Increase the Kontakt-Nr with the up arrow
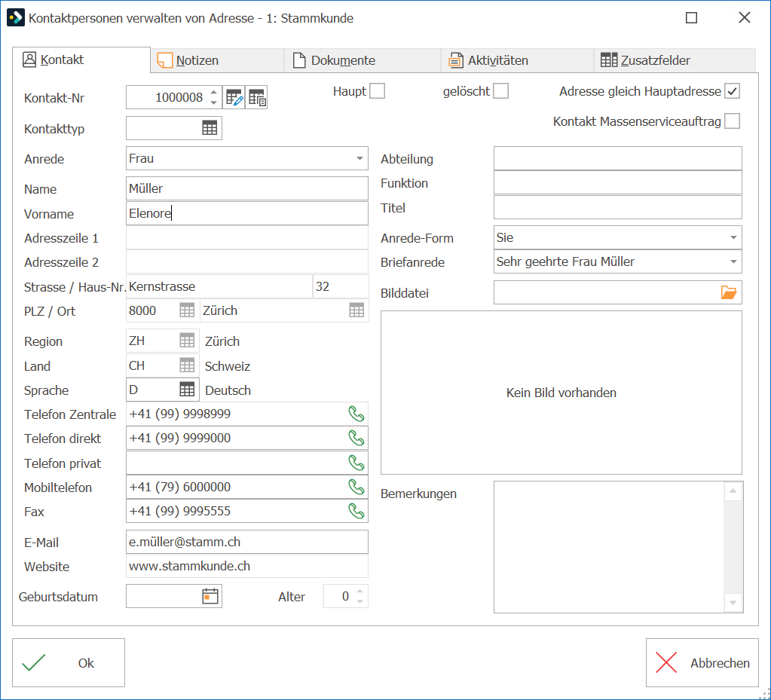The height and width of the screenshot is (700, 771). point(213,92)
